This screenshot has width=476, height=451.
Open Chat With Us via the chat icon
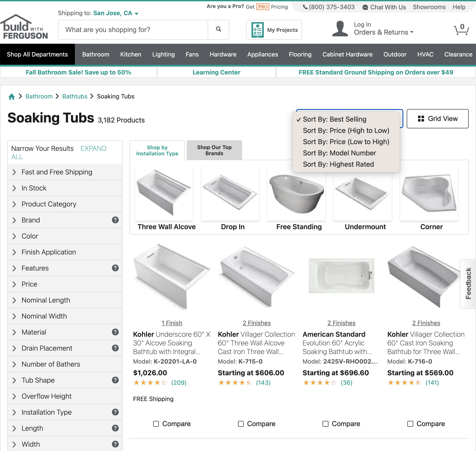click(x=365, y=7)
